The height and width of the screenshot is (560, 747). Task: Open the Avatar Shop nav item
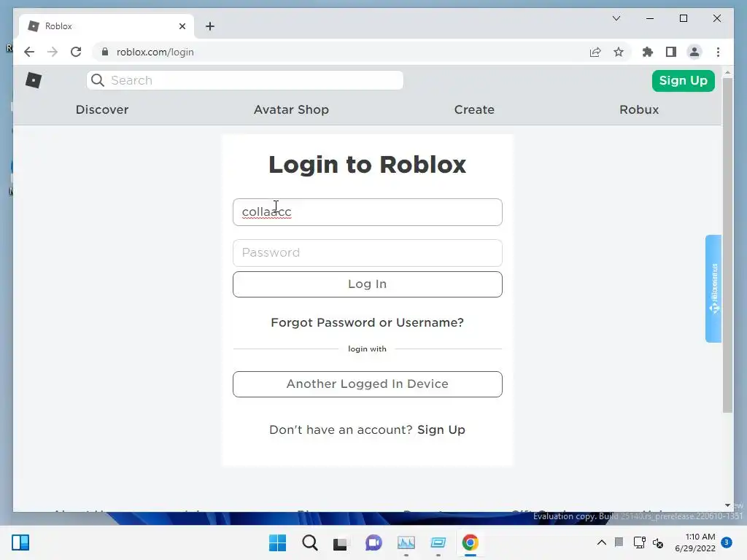[x=291, y=109]
